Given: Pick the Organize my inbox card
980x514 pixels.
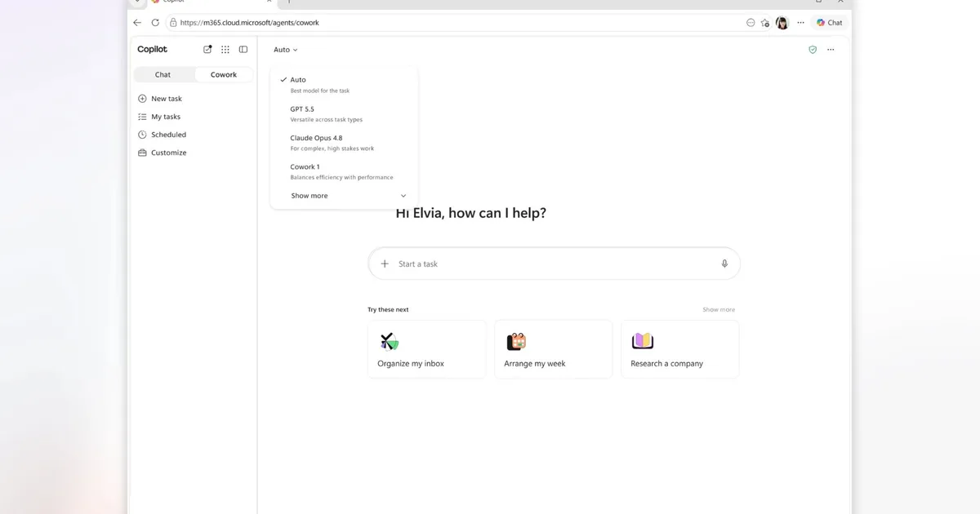Looking at the screenshot, I should [x=427, y=349].
